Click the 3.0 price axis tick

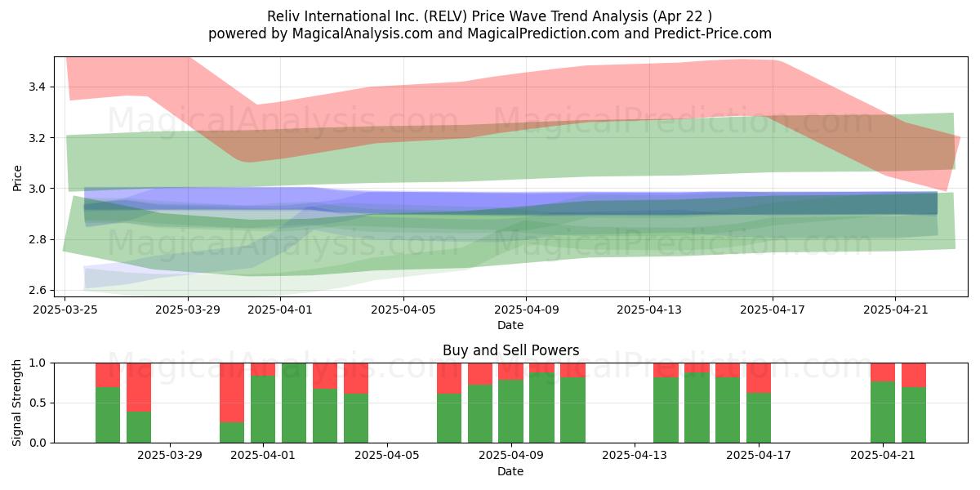38,189
